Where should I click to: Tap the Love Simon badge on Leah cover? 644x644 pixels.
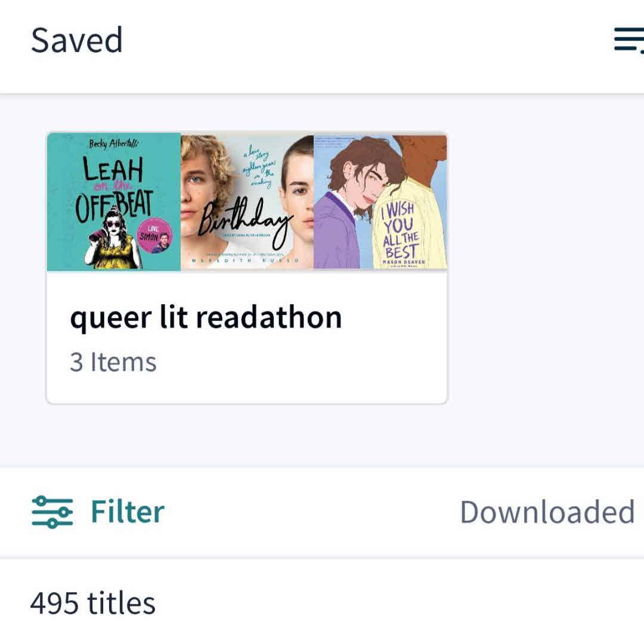(154, 237)
